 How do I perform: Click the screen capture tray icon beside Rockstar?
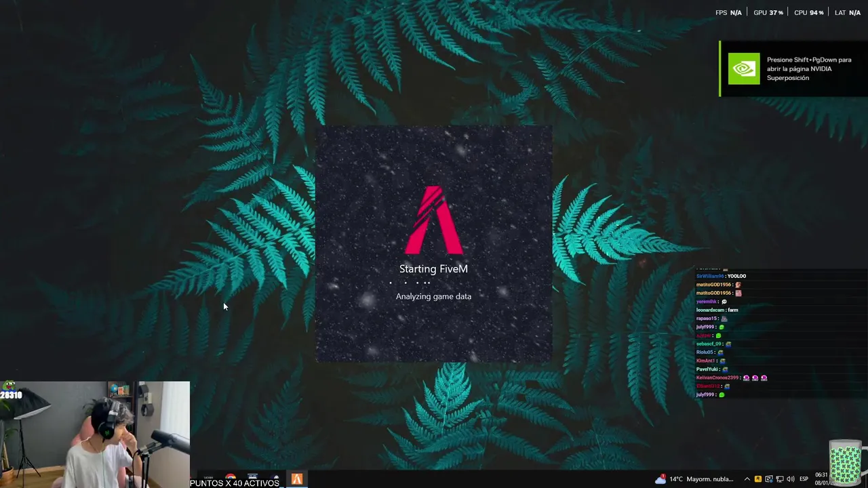pos(769,479)
